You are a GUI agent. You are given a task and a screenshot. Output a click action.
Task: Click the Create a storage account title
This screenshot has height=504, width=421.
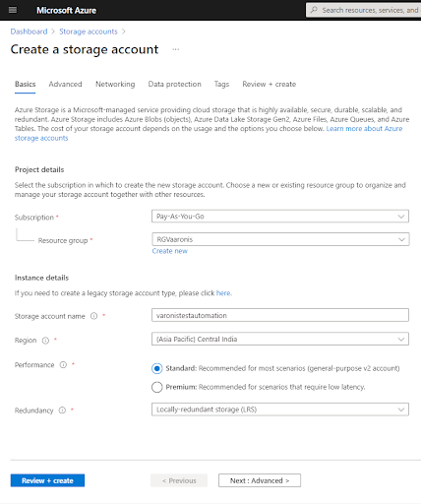tap(85, 49)
